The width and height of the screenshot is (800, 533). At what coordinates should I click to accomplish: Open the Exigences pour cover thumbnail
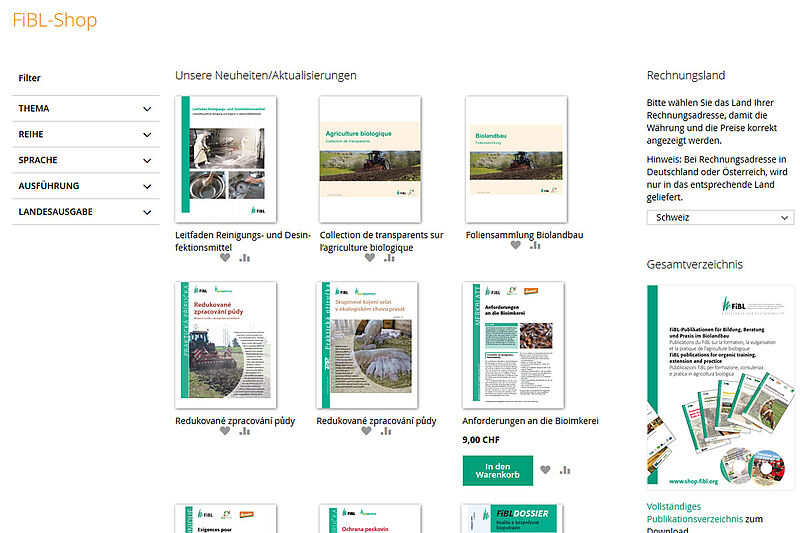pos(226,519)
